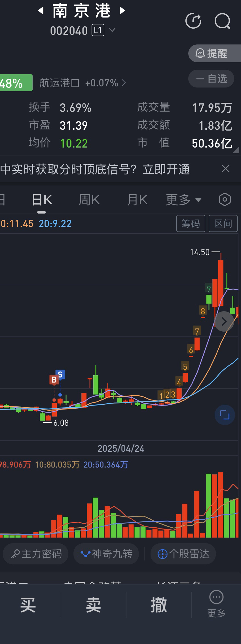Open the 更多 period dropdown
Viewport: 241px width, 644px height.
183,200
